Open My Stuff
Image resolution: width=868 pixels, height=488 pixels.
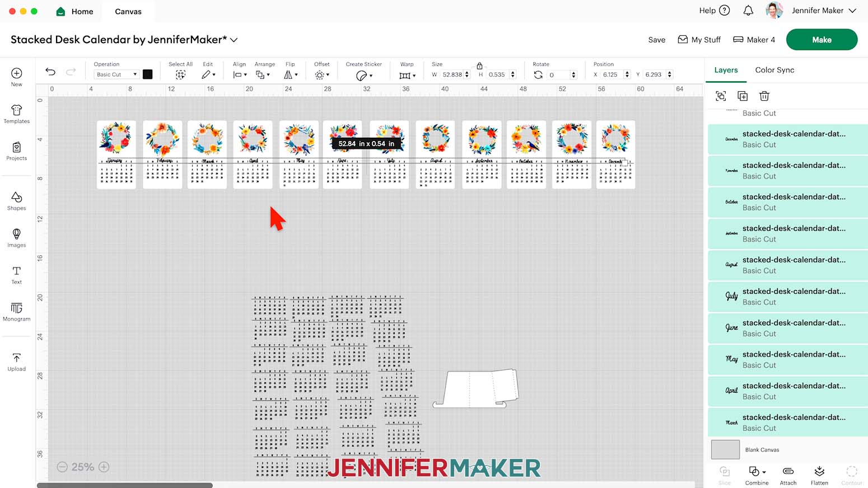(x=699, y=40)
